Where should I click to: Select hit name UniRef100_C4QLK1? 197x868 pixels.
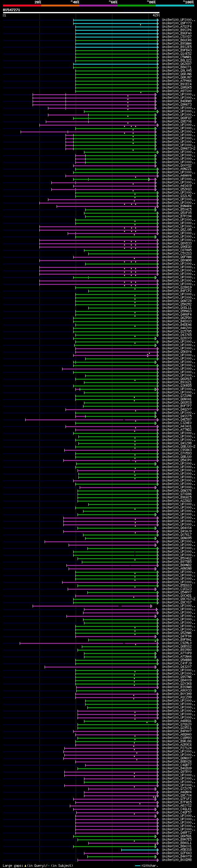(176, 809)
